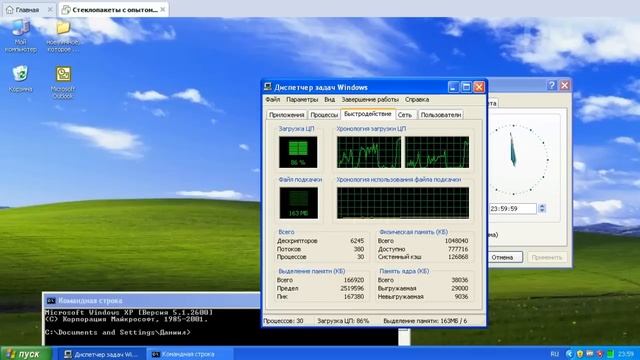The width and height of the screenshot is (640, 360).
Task: Close the Главная tab with its X
Action: [x=50, y=10]
